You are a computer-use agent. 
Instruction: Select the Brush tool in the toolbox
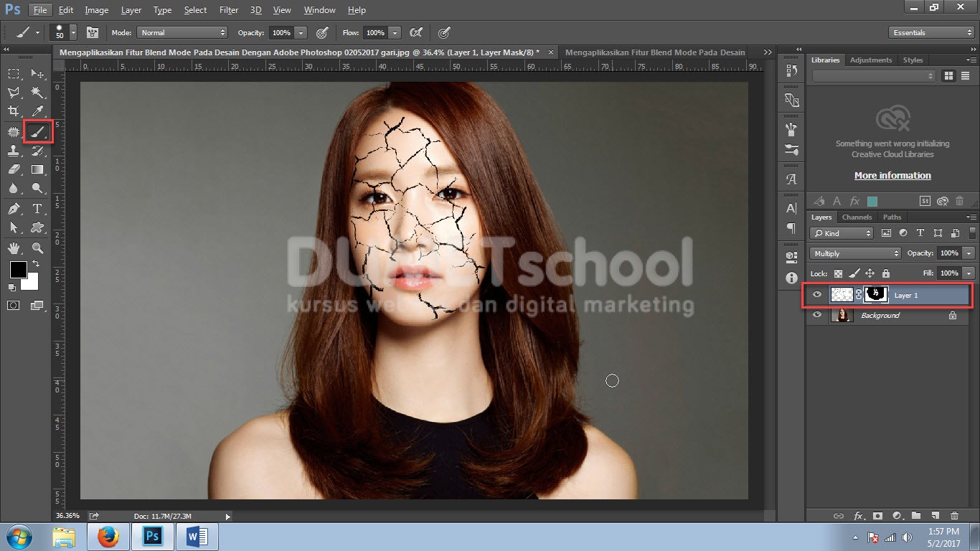(38, 131)
